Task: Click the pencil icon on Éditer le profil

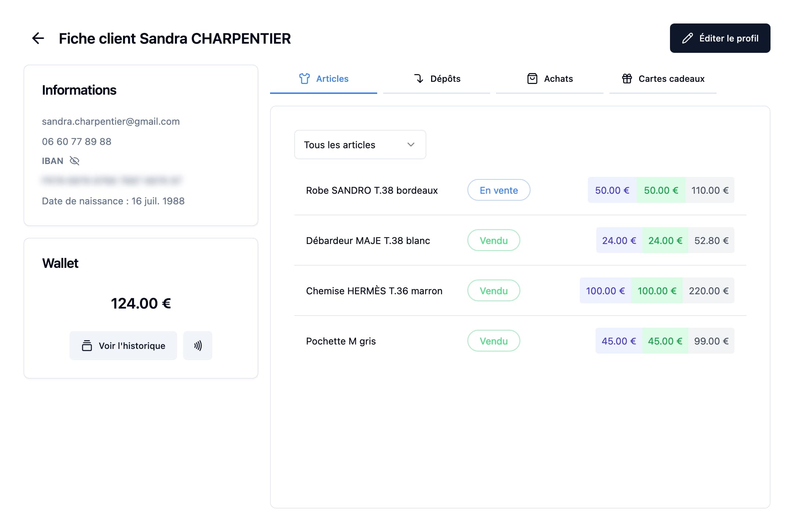Action: click(x=687, y=38)
